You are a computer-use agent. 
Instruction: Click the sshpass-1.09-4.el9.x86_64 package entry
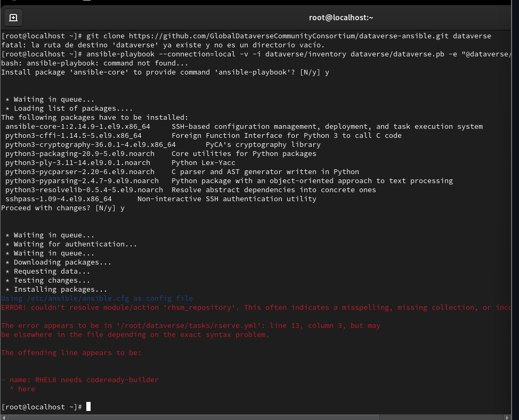coord(59,199)
